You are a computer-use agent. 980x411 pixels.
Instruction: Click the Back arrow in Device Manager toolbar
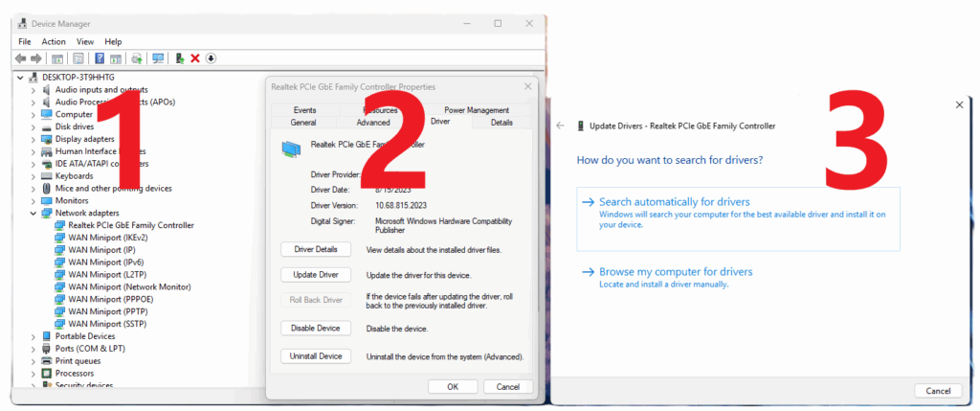click(21, 58)
